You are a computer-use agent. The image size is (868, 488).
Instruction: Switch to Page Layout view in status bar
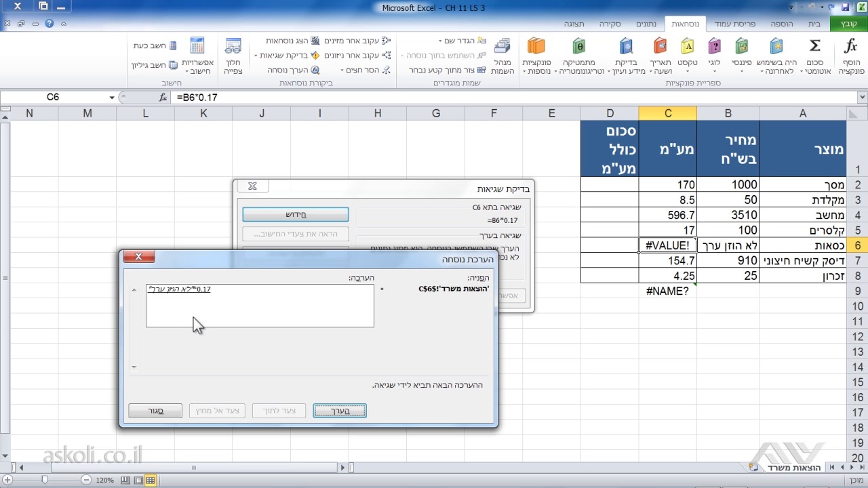(x=138, y=481)
